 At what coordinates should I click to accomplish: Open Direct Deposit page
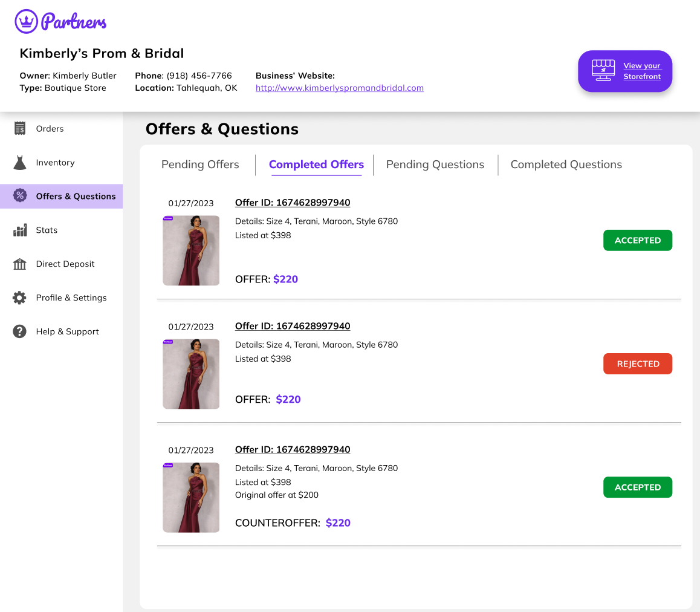coord(65,264)
